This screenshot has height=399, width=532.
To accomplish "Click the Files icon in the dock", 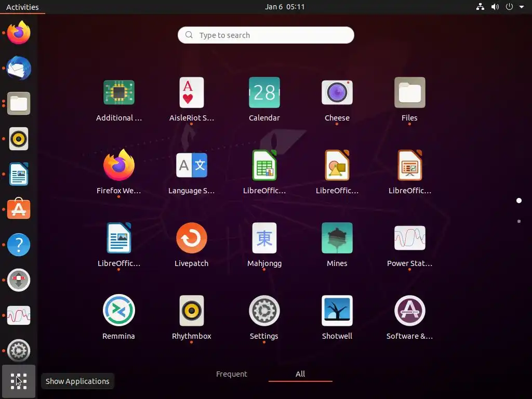I will point(19,103).
